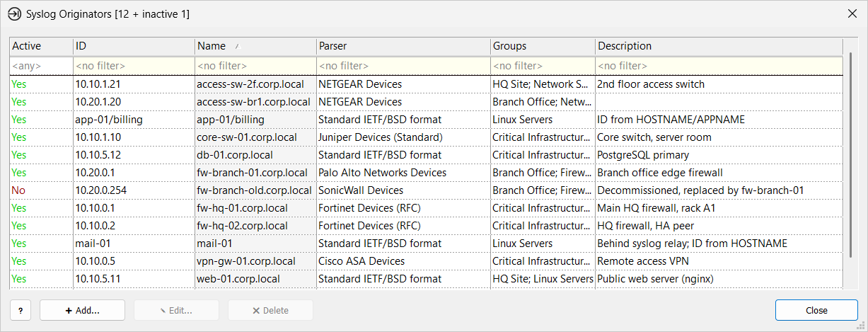
Task: Click 'ID from HOSTNAME/APPNAME' description
Action: (x=719, y=120)
